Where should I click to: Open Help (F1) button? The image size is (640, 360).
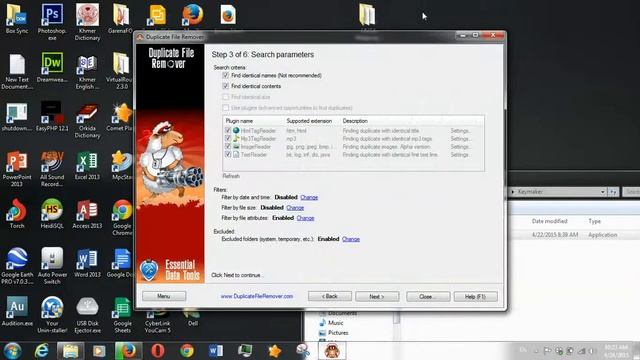[476, 296]
